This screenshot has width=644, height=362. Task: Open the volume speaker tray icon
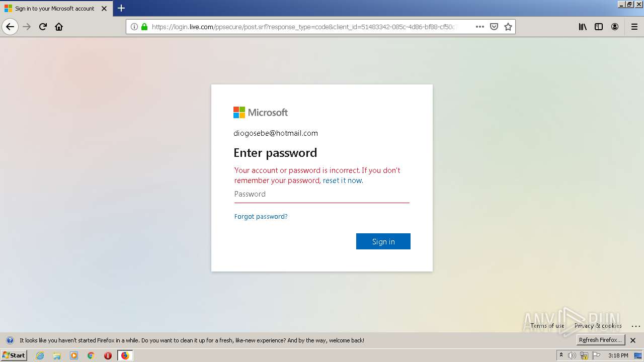572,355
